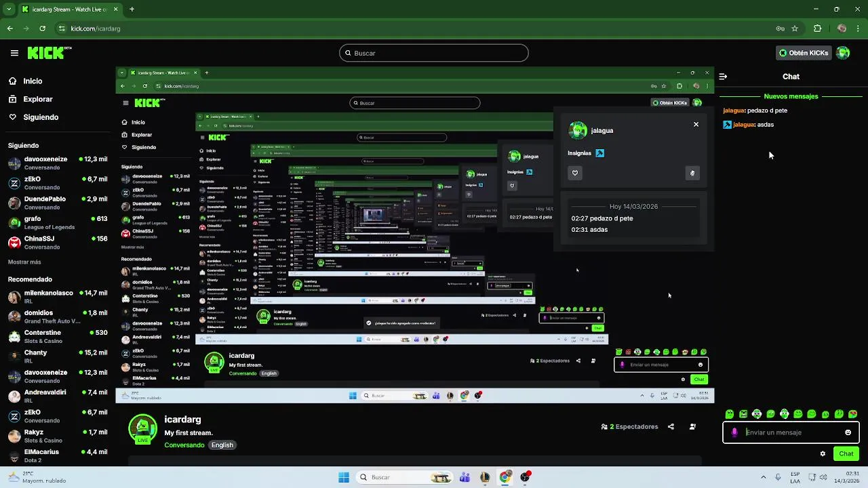Click the live stream video player

point(415,235)
